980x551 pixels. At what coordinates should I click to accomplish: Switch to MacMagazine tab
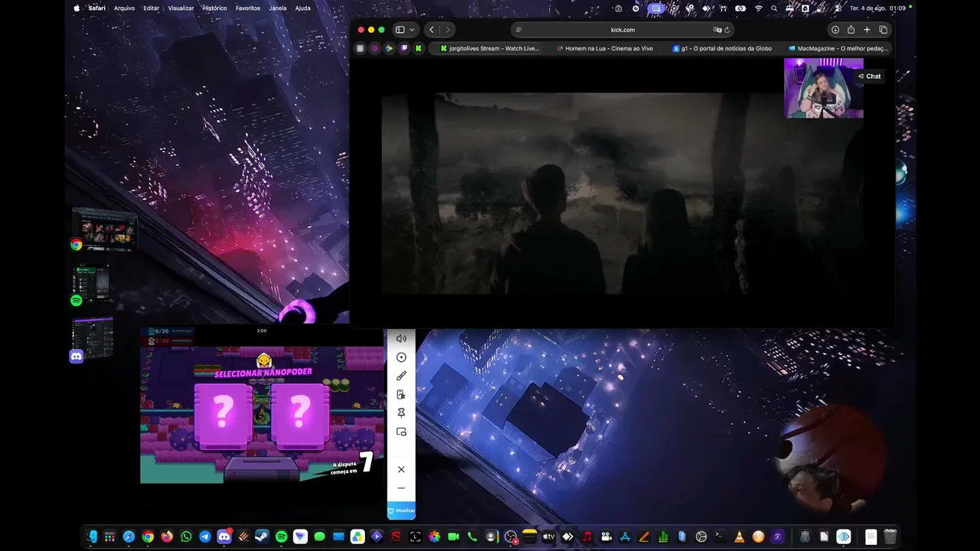tap(838, 48)
